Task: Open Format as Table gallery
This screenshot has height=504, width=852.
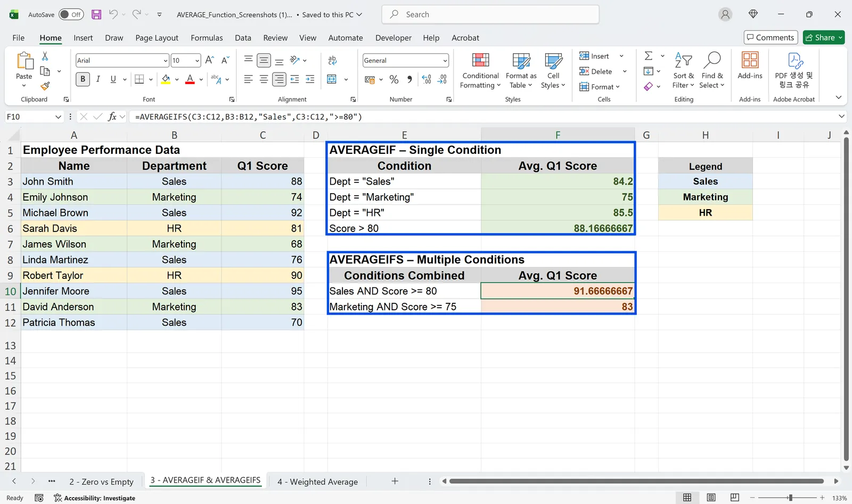Action: (521, 71)
